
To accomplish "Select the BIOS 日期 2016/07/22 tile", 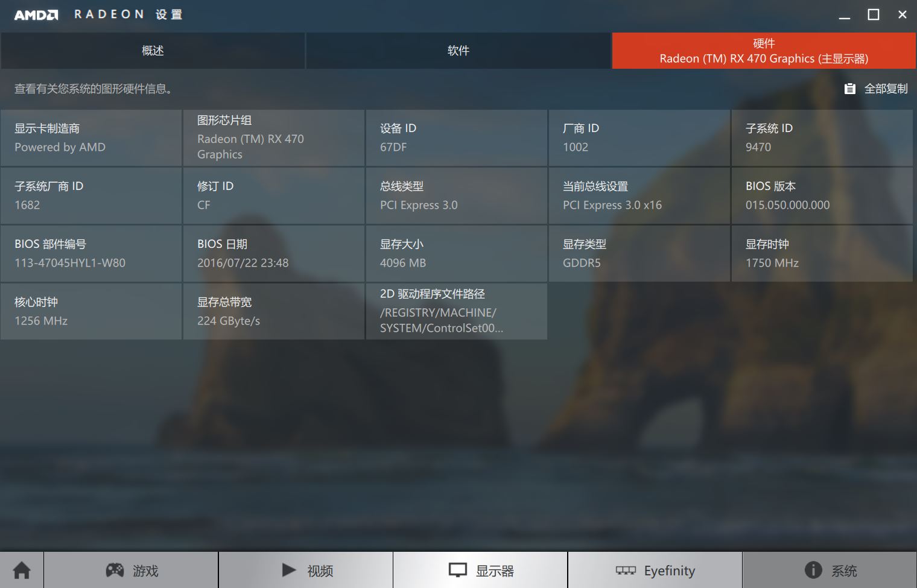I will 274,253.
